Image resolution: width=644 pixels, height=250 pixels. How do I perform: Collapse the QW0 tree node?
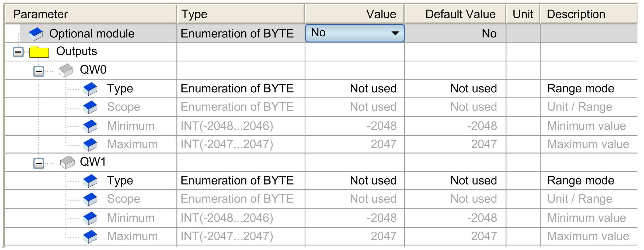39,71
